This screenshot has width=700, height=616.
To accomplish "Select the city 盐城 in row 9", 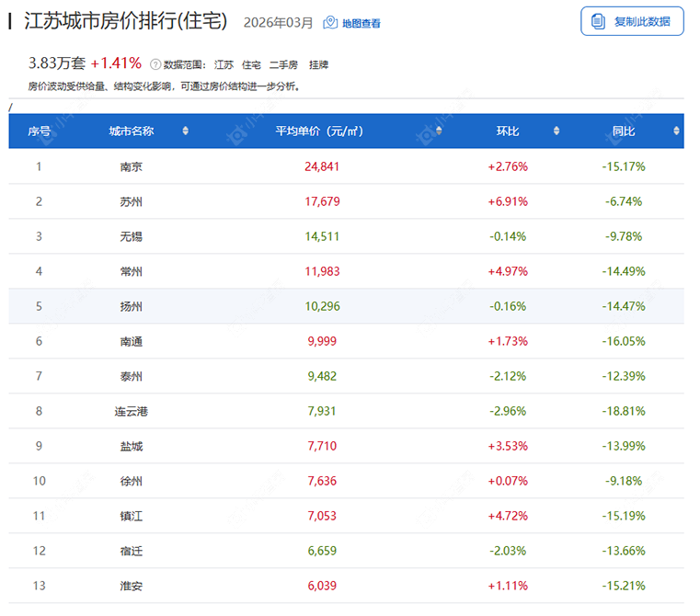I will pyautogui.click(x=132, y=446).
